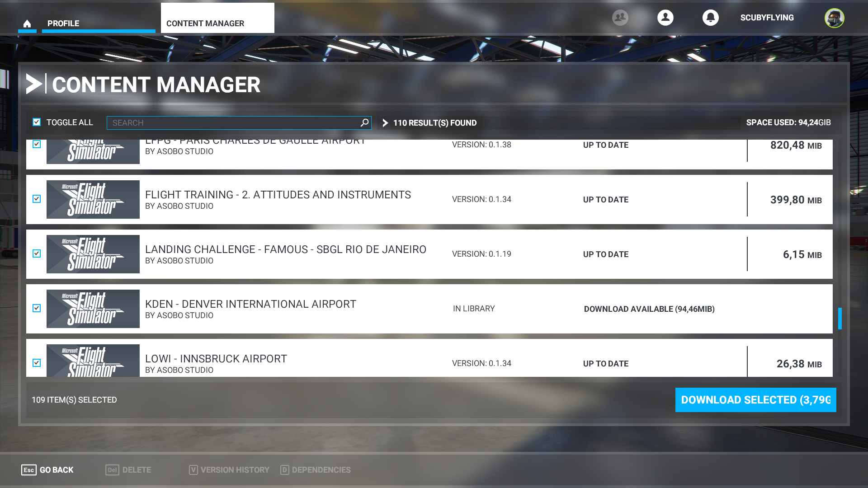Screen dimensions: 868x488
Task: Click 'Download Available (94,46MIB)' status
Action: [649, 309]
